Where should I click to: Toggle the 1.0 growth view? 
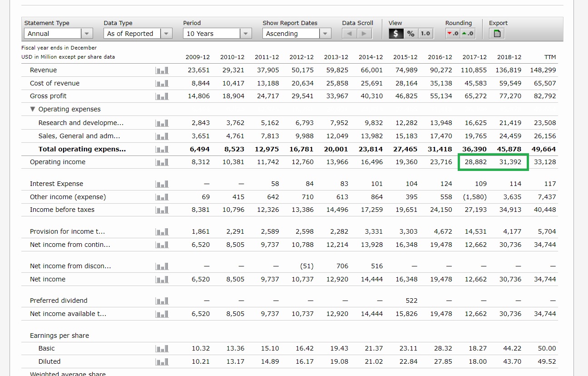coord(425,33)
